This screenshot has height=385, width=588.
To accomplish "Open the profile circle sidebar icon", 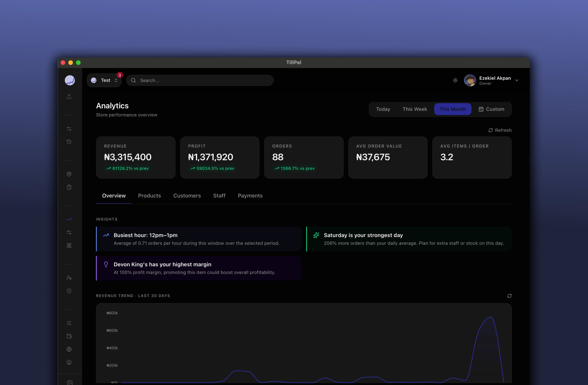I will click(69, 362).
